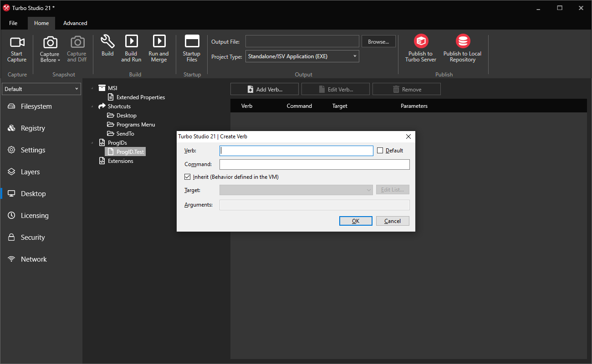Open the File menu
Screen dimensions: 592x364
pyautogui.click(x=13, y=23)
